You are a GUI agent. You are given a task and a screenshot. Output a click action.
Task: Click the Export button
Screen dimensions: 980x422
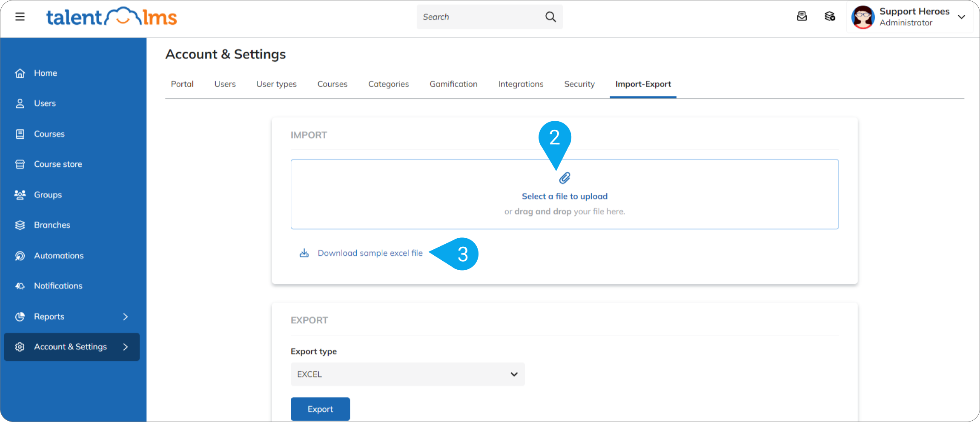point(320,409)
